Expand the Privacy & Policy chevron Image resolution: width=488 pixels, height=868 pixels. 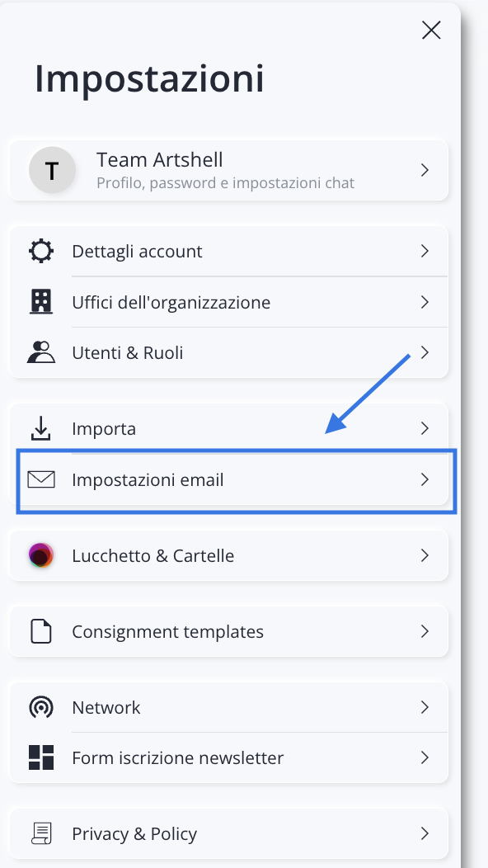pyautogui.click(x=425, y=833)
